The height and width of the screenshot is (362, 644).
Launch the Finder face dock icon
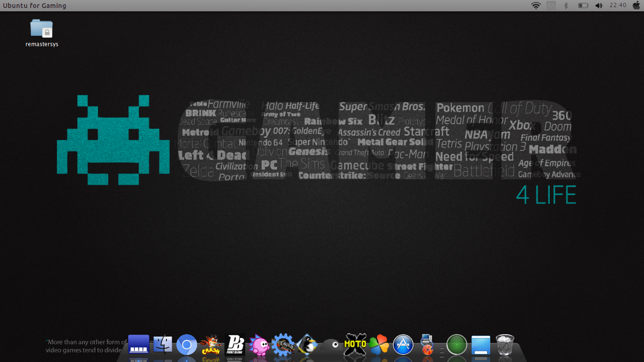(163, 344)
